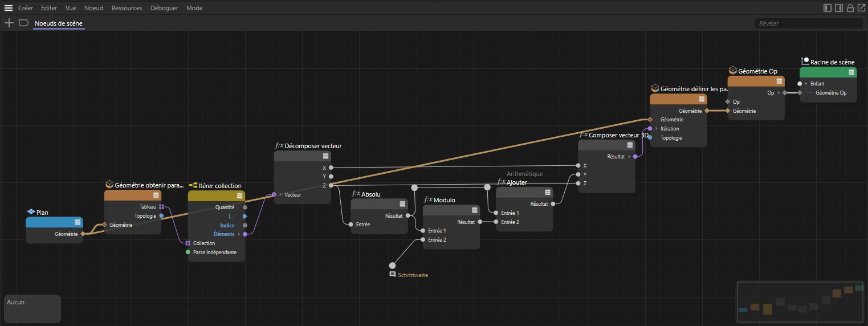Open the Déboguer menu
Viewport: 868px width, 326px height.
pos(164,8)
